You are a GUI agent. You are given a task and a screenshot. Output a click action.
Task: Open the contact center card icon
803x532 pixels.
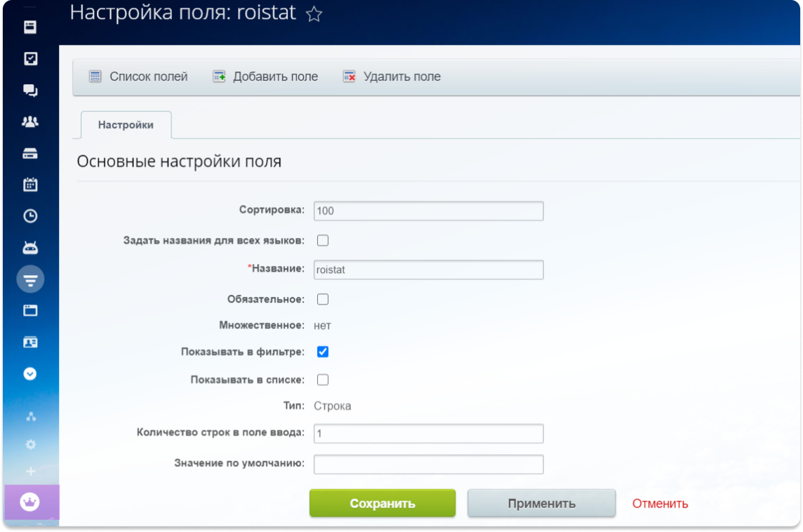tap(29, 342)
